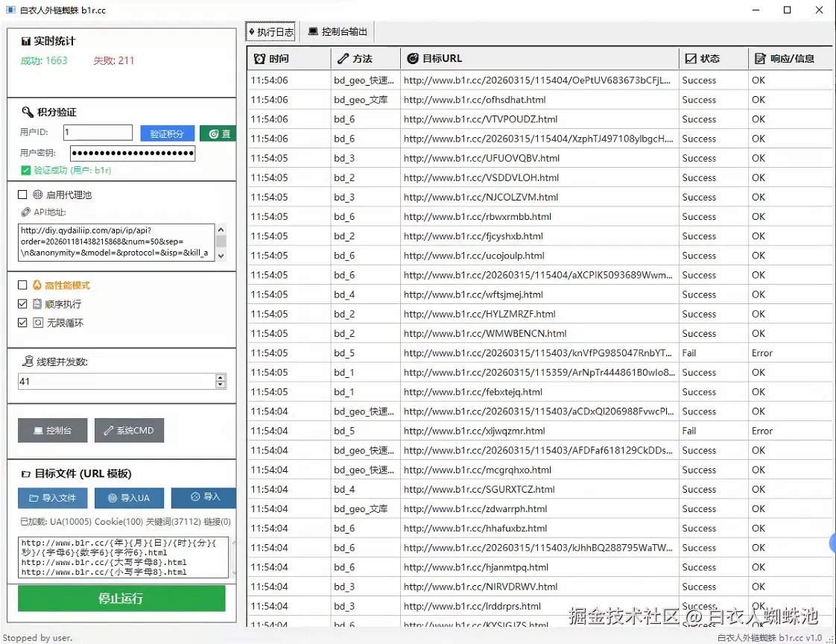836x644 pixels.
Task: Click the 方法 column header
Action: click(365, 59)
